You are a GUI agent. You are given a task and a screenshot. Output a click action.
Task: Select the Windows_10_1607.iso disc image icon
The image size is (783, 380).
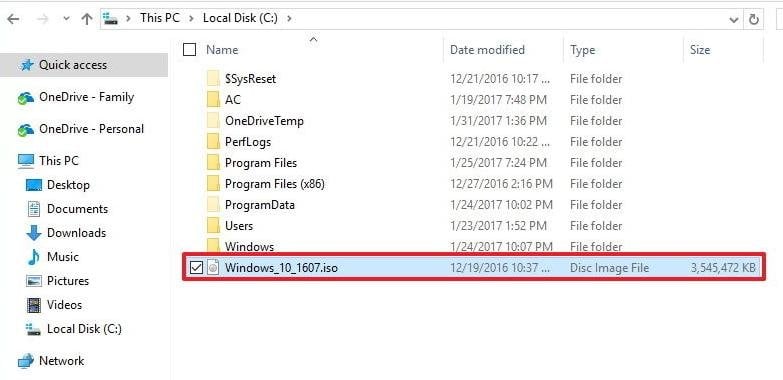pos(213,268)
